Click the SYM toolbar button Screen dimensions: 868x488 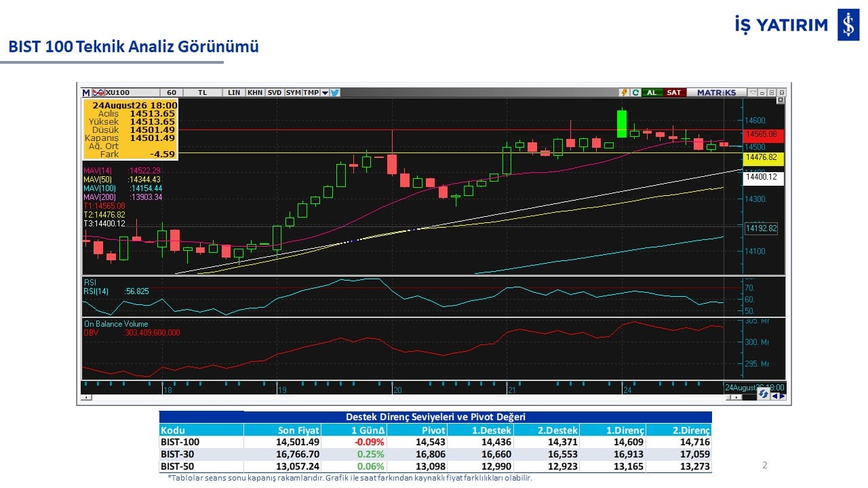pos(293,92)
